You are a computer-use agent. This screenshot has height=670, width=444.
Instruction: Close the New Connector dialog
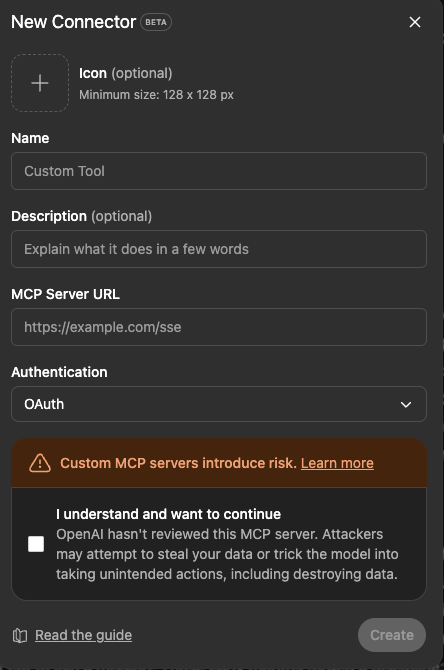415,22
